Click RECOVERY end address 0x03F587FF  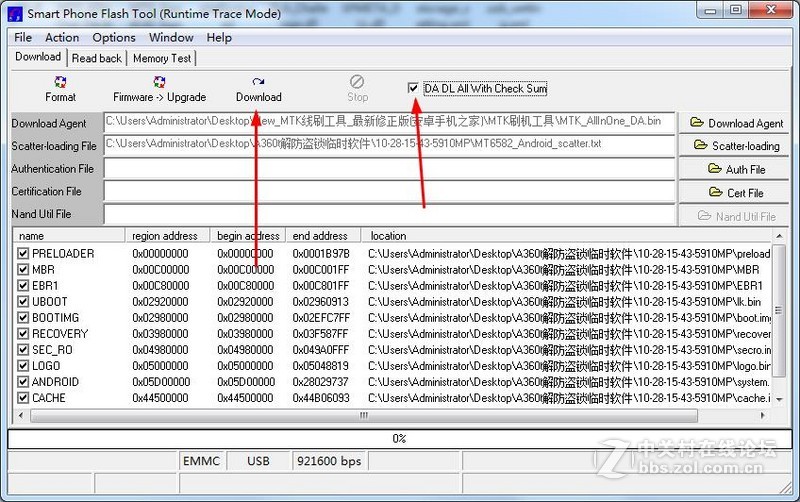320,334
